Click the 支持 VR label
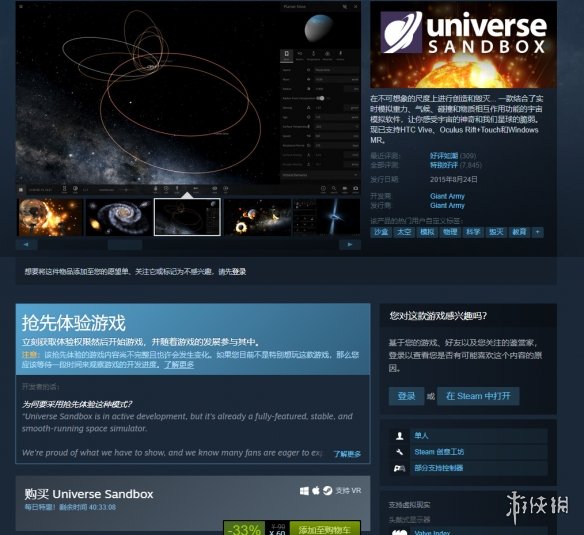The height and width of the screenshot is (535, 584). point(348,491)
